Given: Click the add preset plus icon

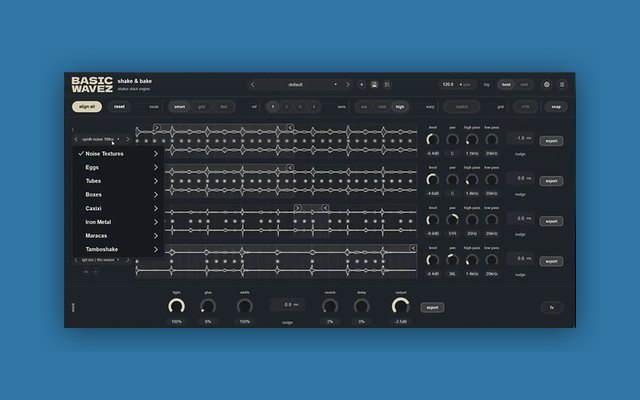Looking at the screenshot, I should point(361,84).
